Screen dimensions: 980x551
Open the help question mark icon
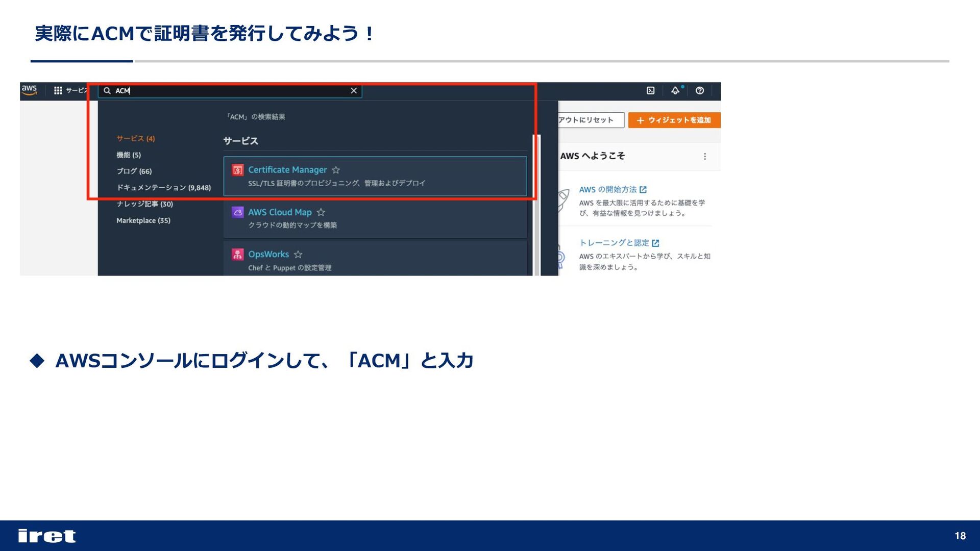[700, 90]
